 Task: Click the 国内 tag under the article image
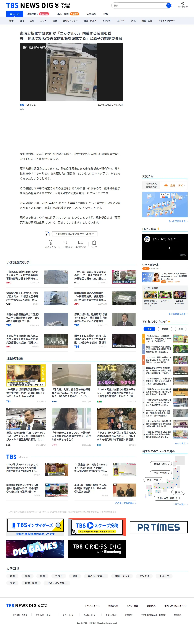(22, 109)
